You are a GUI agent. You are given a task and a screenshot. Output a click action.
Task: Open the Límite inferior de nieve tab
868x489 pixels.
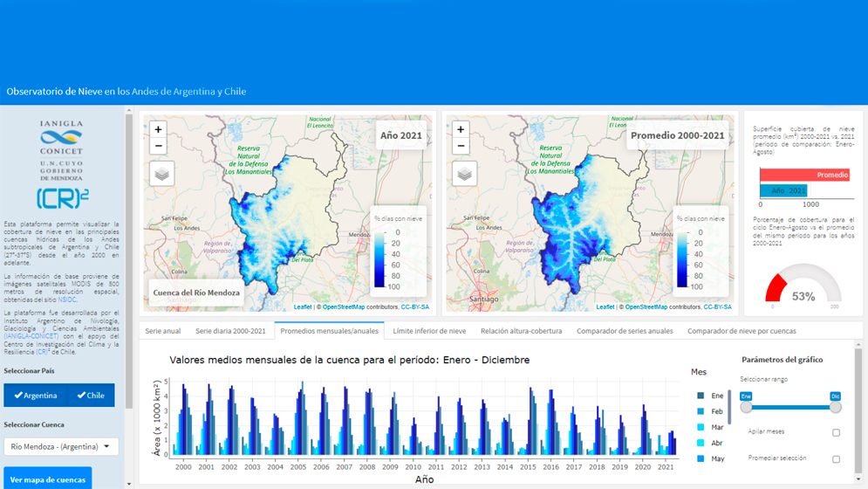(x=429, y=331)
